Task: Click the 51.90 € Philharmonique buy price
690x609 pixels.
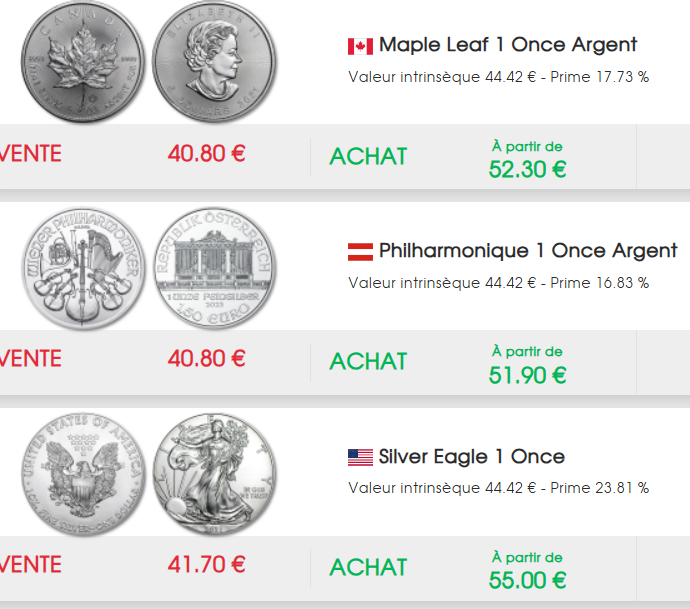Action: pos(527,375)
